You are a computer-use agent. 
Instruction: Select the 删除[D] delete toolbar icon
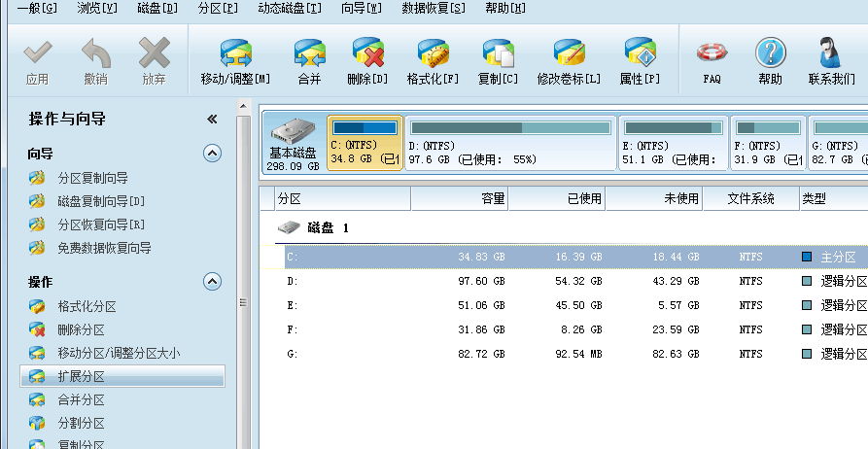[368, 53]
